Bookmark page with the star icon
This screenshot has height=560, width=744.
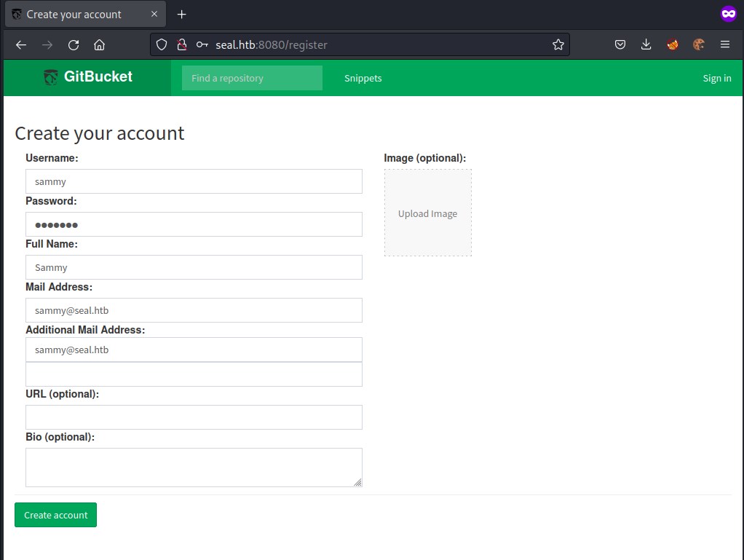(x=558, y=45)
